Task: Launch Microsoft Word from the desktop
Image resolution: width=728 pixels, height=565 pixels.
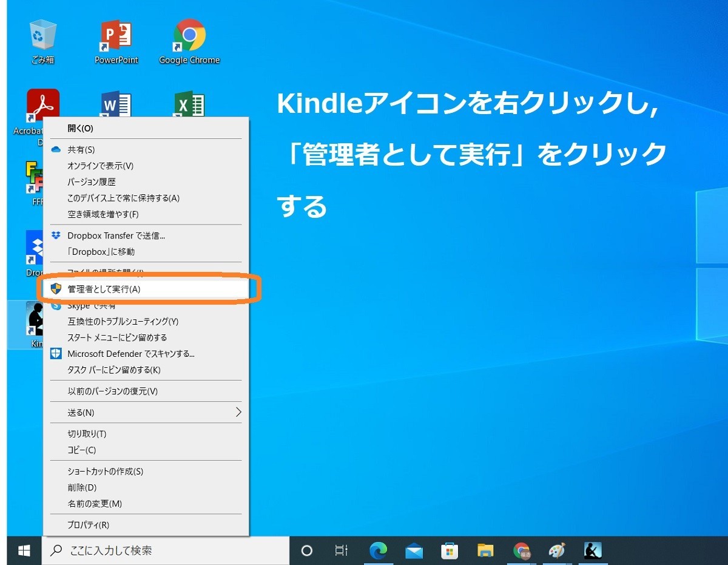Action: [115, 103]
